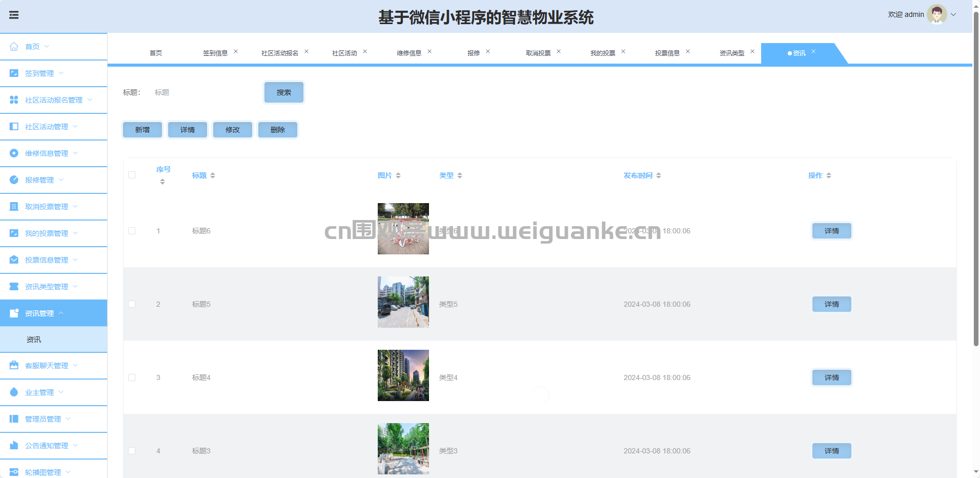
Task: Click the admin user avatar
Action: click(936, 14)
